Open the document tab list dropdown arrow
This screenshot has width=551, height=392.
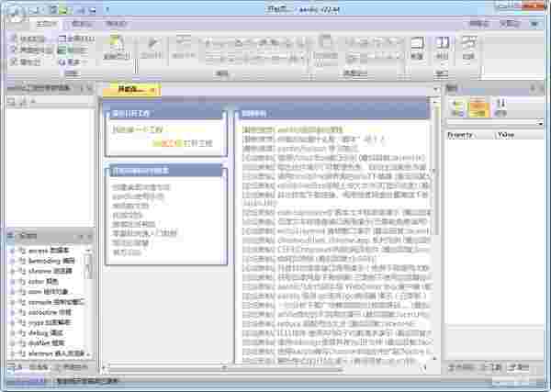tap(435, 90)
